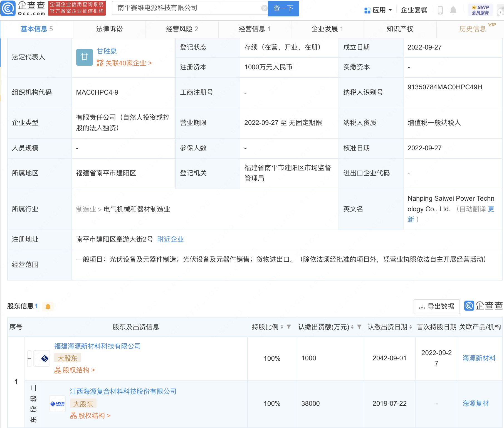Click the 全国企业信用查询系统 red banner
Viewport: 504px width, 428px height.
click(77, 8)
